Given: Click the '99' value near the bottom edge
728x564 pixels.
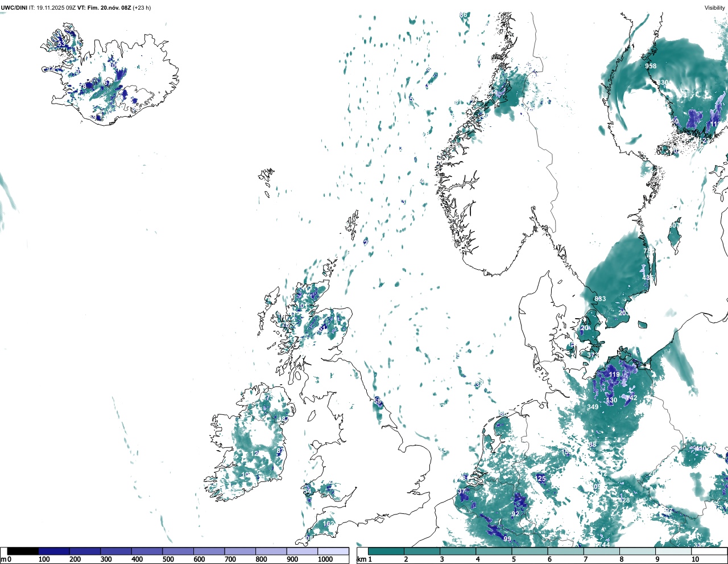Looking at the screenshot, I should pos(507,539).
